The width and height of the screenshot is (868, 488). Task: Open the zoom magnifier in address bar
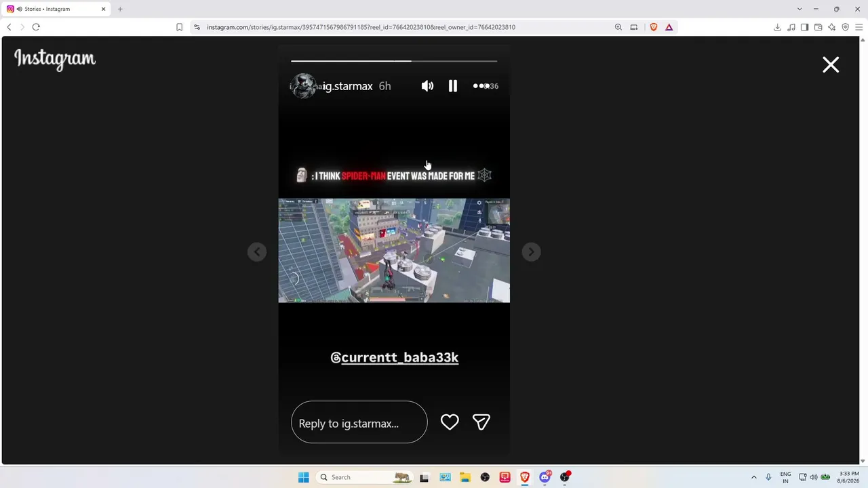tap(618, 27)
